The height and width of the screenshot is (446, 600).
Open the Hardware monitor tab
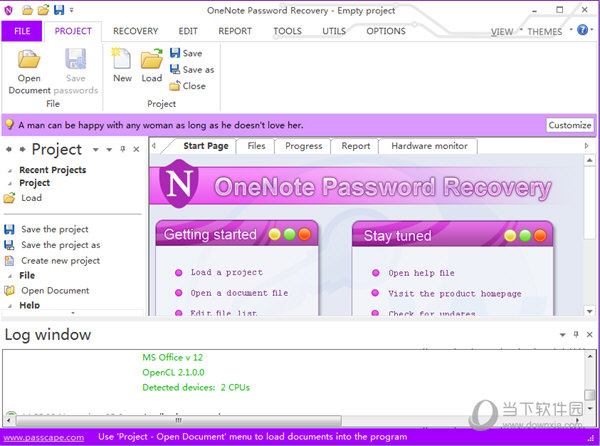(x=429, y=146)
